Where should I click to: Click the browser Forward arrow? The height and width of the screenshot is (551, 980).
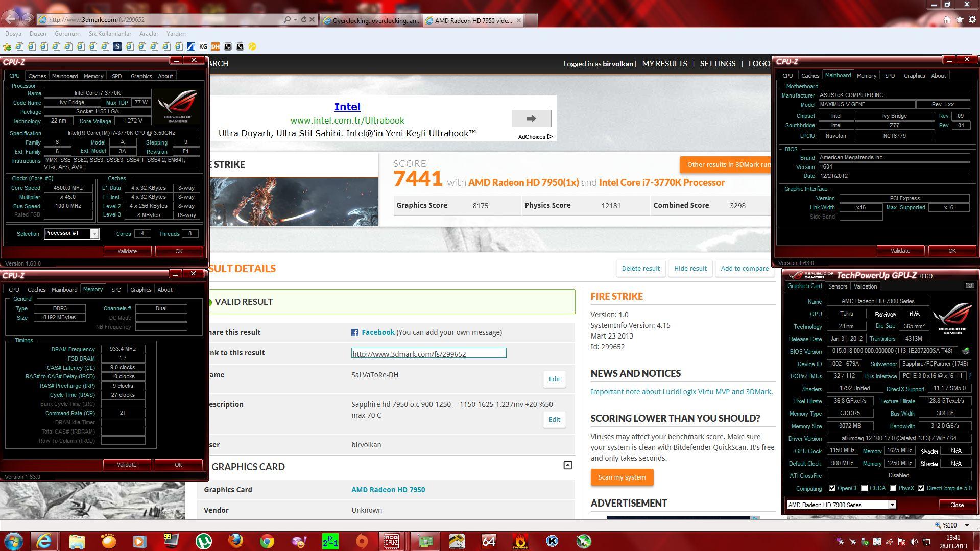(28, 19)
